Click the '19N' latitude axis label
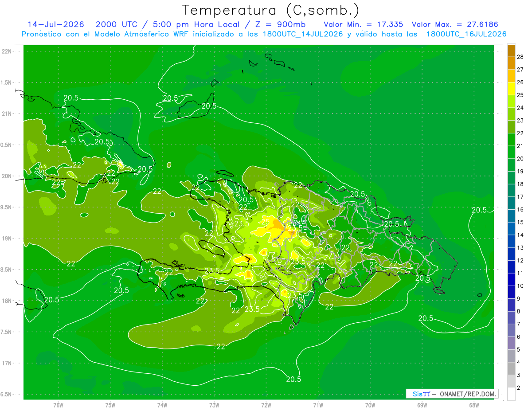532x411 pixels. [7, 238]
